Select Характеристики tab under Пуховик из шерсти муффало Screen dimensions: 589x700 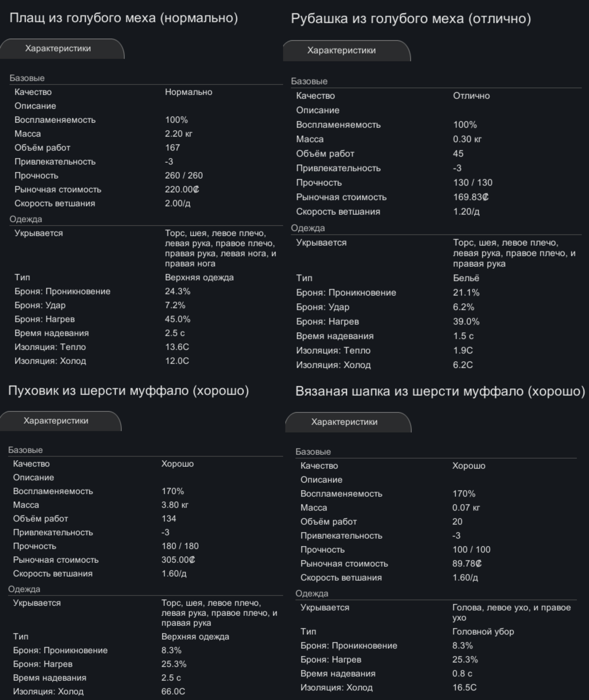pyautogui.click(x=56, y=421)
